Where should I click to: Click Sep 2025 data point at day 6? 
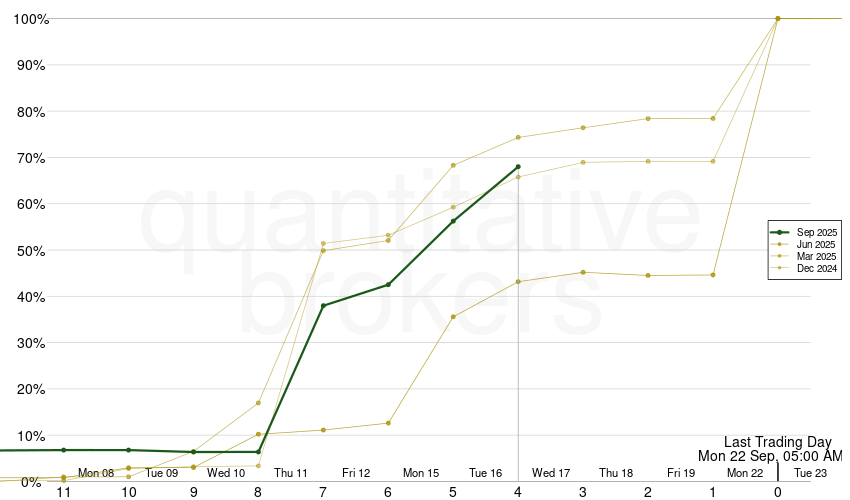tap(388, 285)
